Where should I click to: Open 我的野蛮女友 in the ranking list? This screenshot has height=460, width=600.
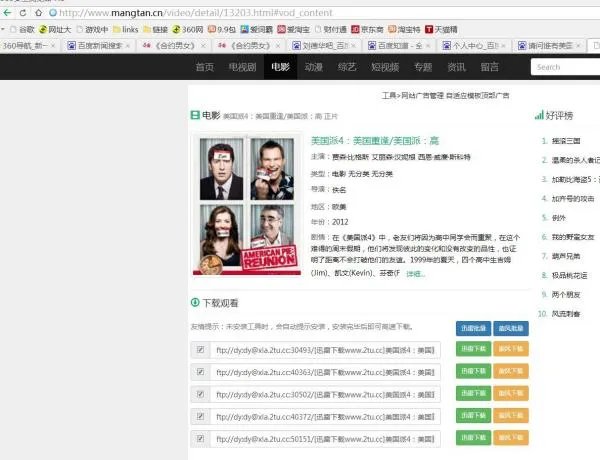573,237
